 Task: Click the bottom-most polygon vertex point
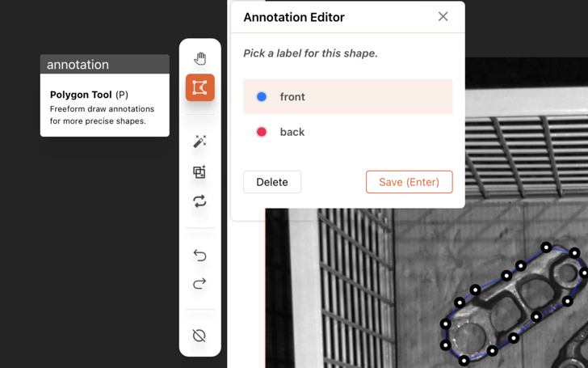click(464, 361)
